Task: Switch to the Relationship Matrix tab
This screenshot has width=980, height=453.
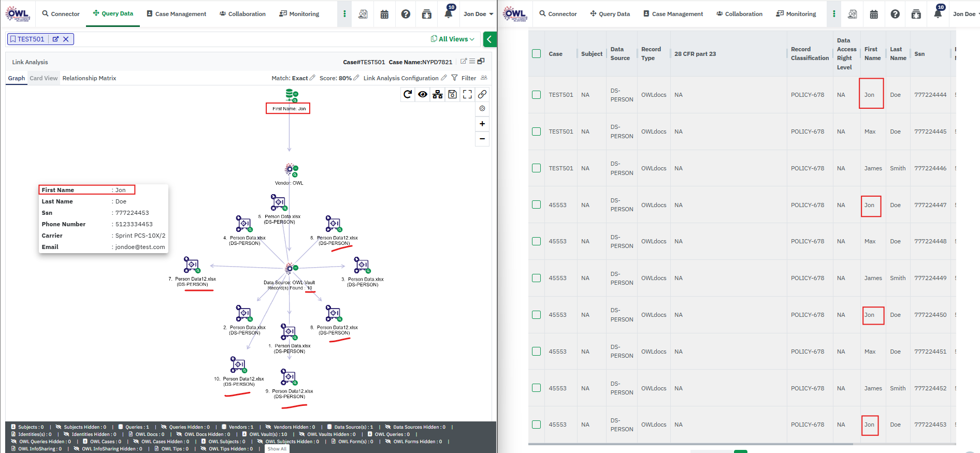Action: 89,78
